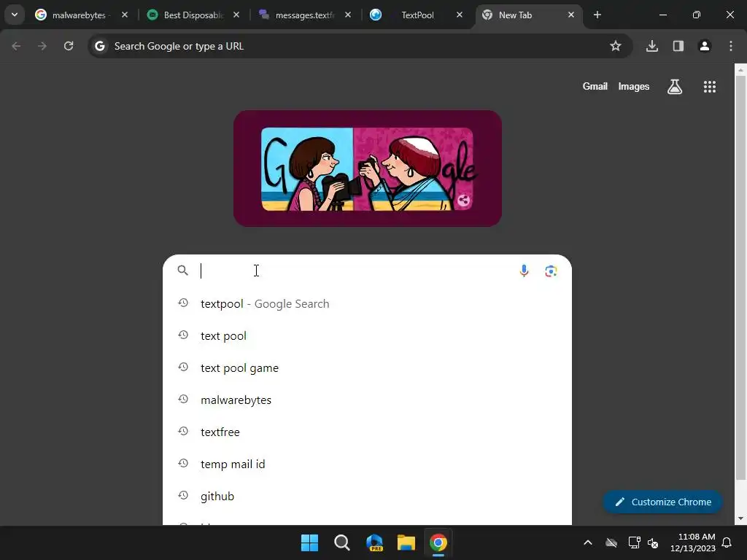Select the textpool - Google Search suggestion

coord(368,304)
